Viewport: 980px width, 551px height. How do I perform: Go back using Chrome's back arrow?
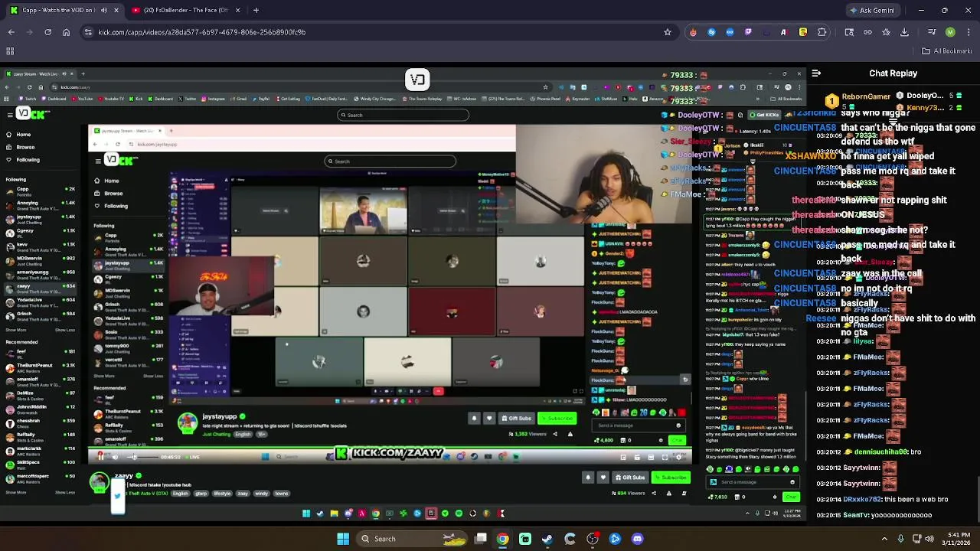coord(11,32)
